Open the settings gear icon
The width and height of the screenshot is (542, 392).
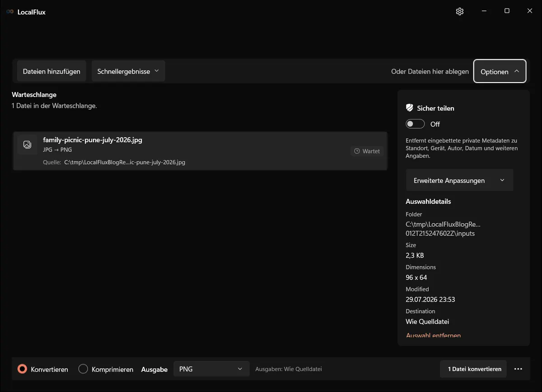point(460,12)
